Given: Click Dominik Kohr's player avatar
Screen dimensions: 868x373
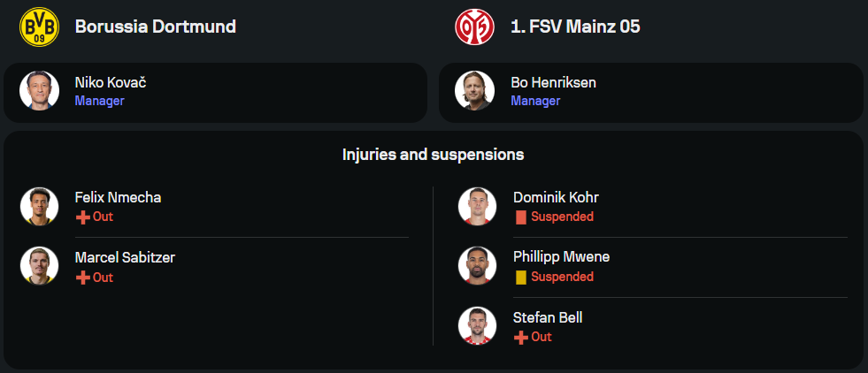Looking at the screenshot, I should 478,206.
